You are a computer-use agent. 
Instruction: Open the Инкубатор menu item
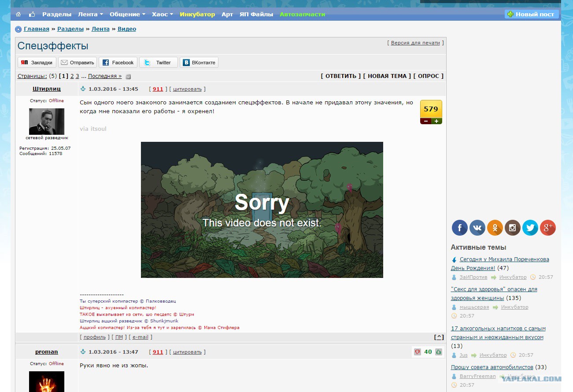(197, 14)
